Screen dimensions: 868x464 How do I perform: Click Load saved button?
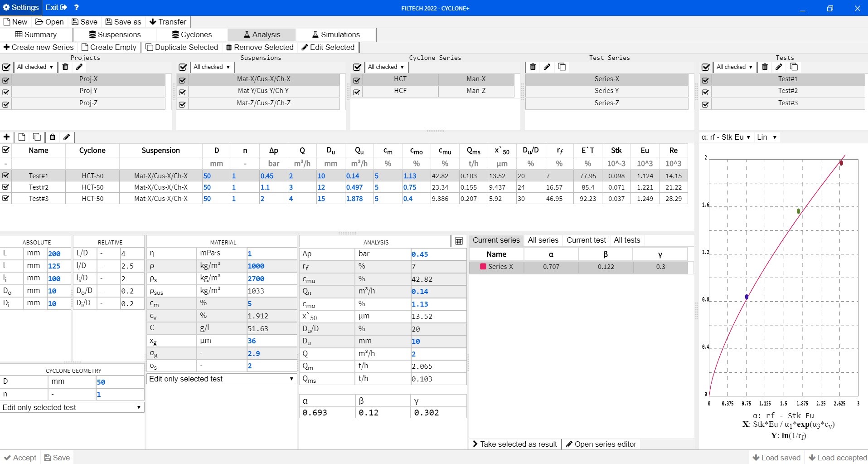point(776,458)
